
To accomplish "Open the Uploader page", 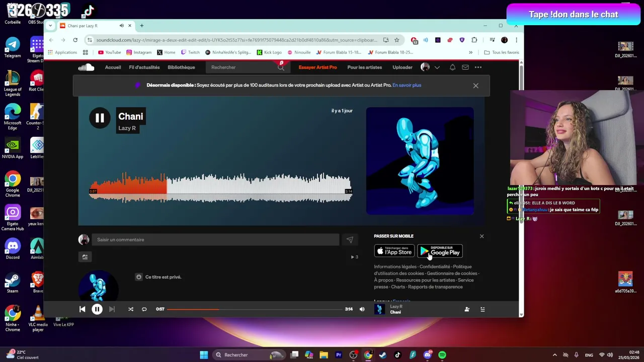I will pos(402,67).
